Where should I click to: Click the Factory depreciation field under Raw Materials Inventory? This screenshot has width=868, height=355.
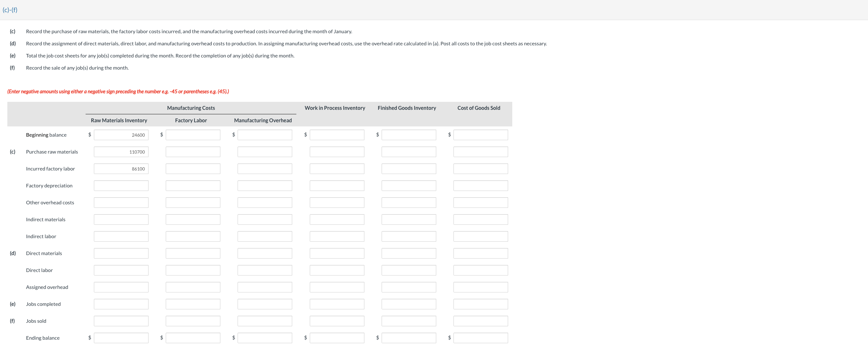pos(121,185)
